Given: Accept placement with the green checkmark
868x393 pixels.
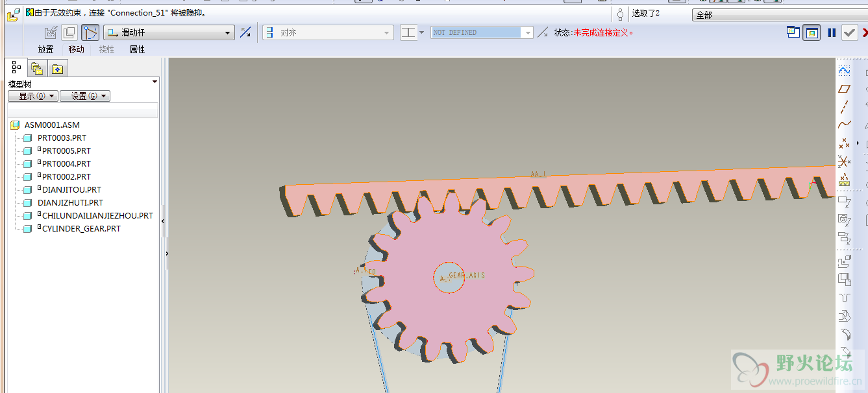Looking at the screenshot, I should (850, 32).
